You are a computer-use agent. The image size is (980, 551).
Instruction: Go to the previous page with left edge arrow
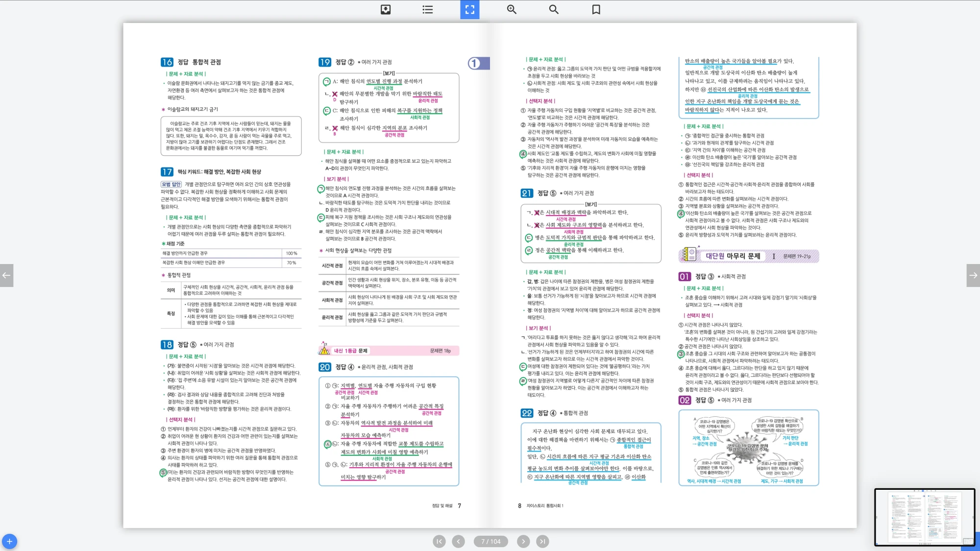pos(6,275)
